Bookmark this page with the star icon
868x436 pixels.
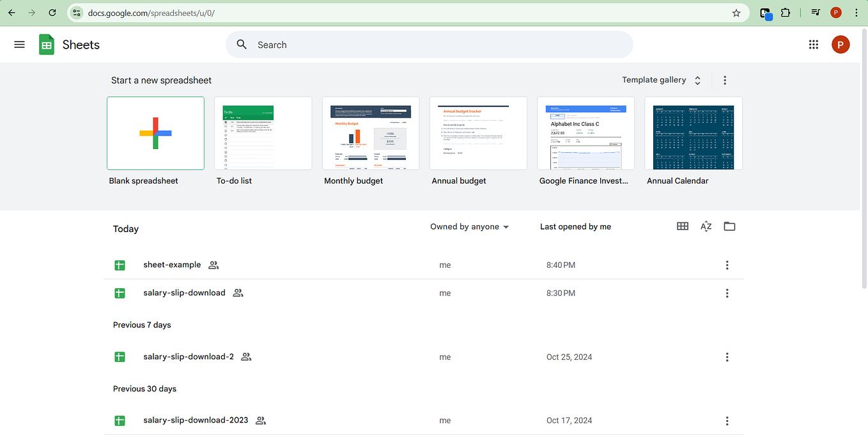[x=736, y=12]
